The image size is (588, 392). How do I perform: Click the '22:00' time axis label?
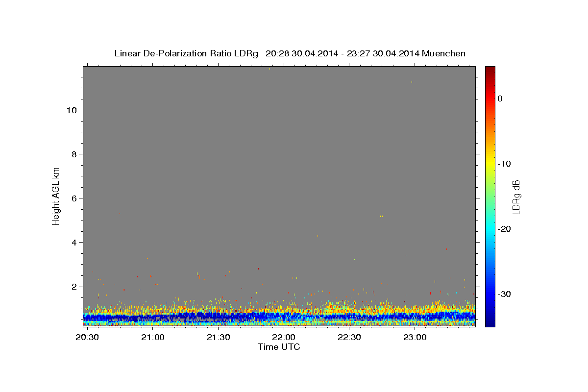284,338
